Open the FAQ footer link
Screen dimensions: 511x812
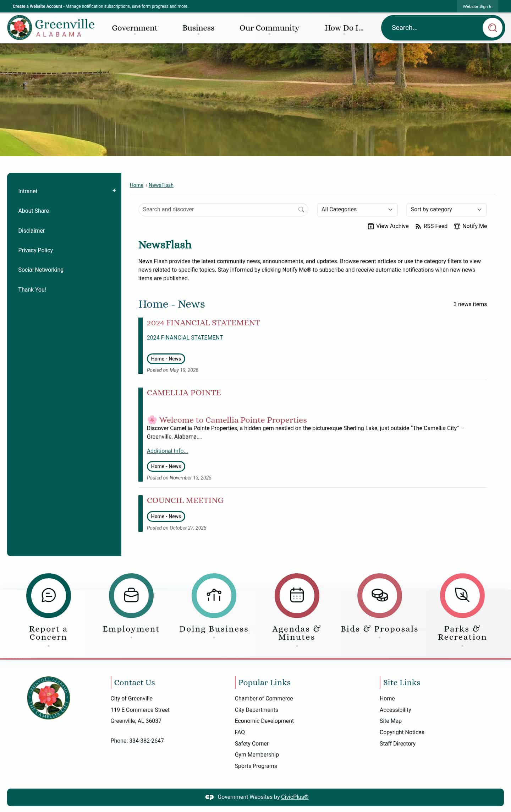coord(240,732)
